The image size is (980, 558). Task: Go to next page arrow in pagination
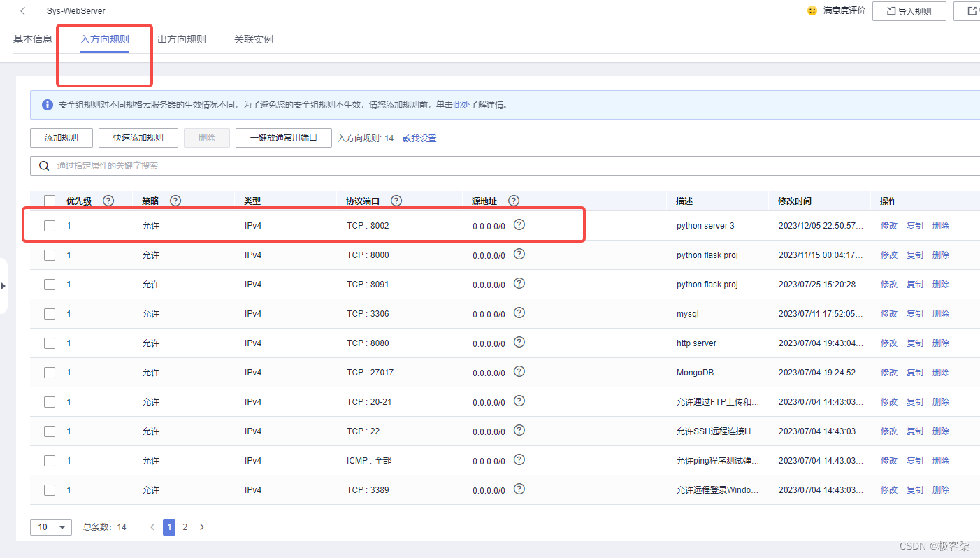tap(202, 527)
